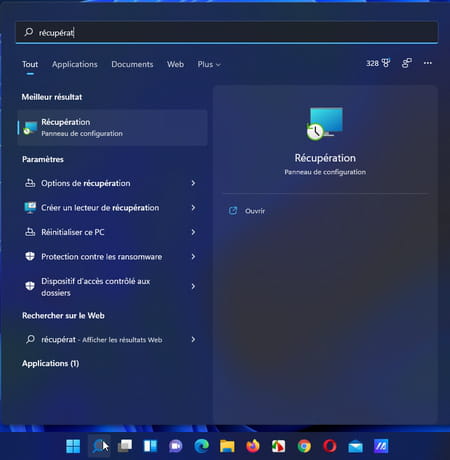Open Google Chrome from the taskbar
450x460 pixels.
[304, 446]
